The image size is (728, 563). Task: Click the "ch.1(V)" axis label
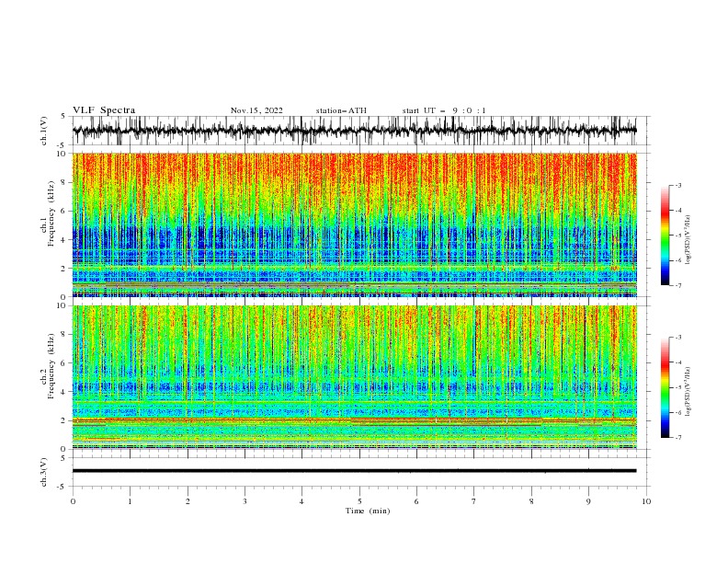pos(44,131)
